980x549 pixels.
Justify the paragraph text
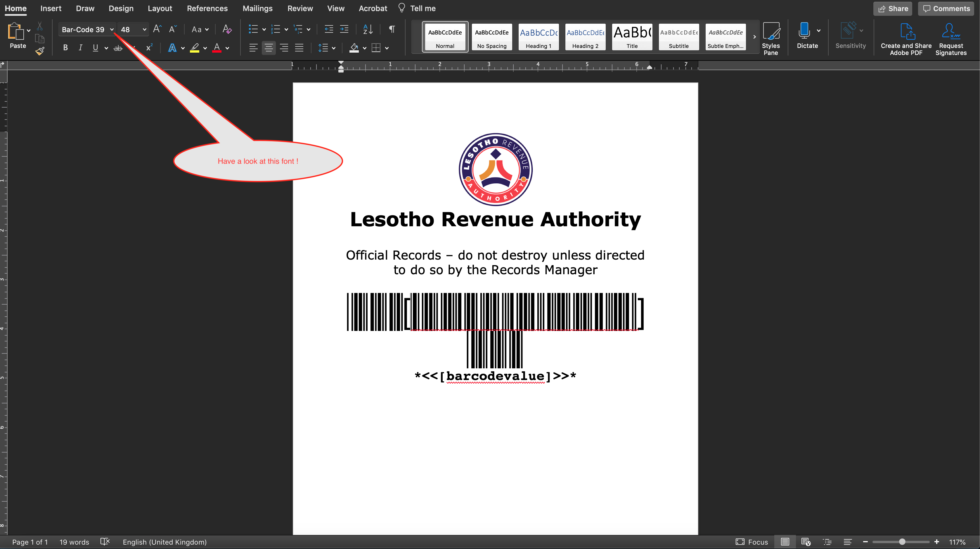(x=299, y=48)
